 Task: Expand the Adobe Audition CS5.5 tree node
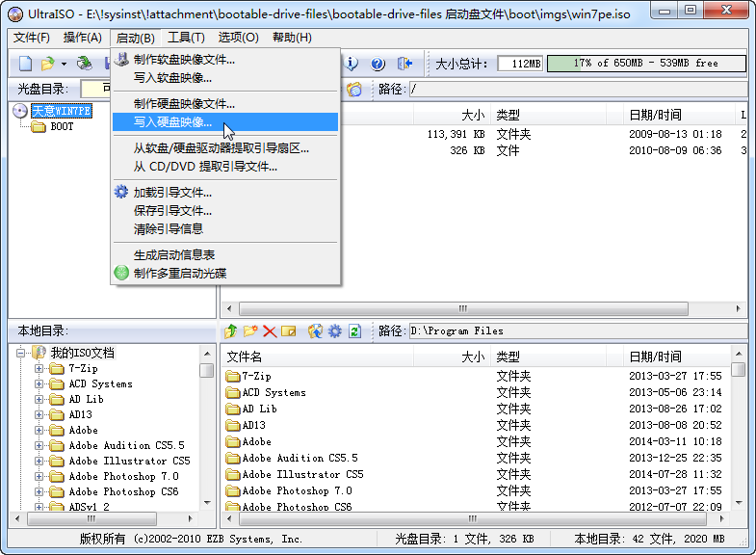(39, 446)
